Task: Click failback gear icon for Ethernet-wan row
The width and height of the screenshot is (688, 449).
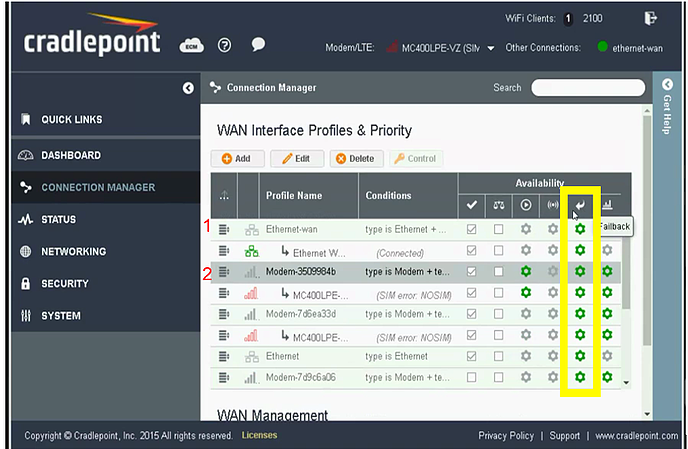Action: pos(579,229)
